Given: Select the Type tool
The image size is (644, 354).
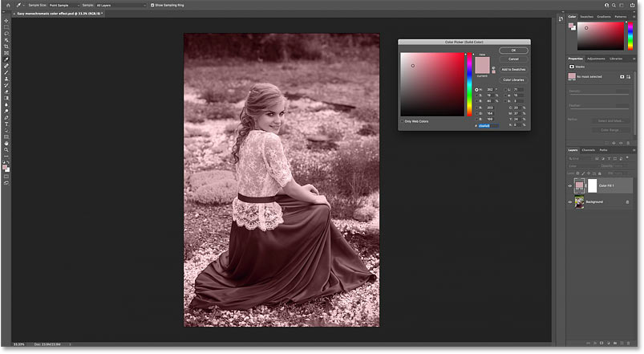Looking at the screenshot, I should pyautogui.click(x=6, y=124).
